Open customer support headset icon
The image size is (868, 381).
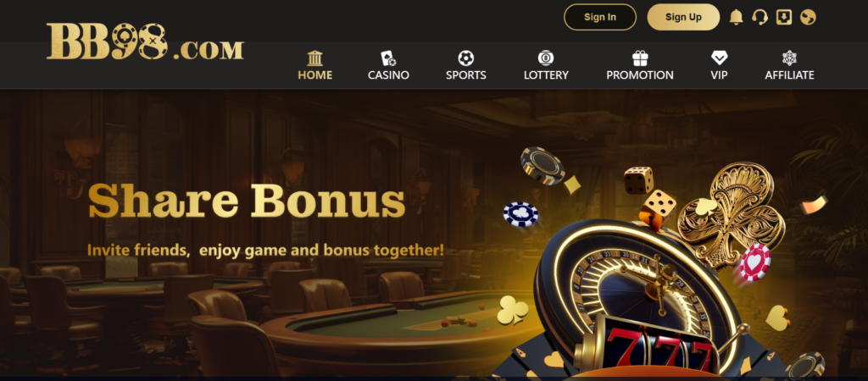tap(759, 17)
